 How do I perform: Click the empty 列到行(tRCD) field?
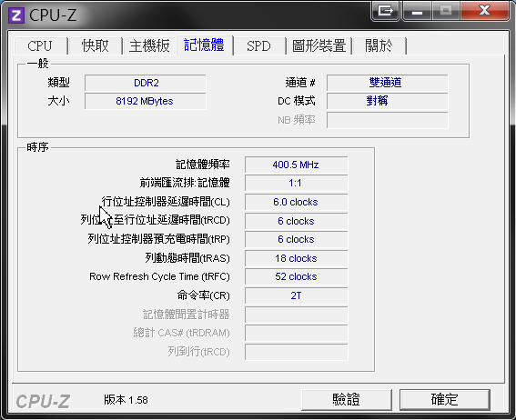296,352
